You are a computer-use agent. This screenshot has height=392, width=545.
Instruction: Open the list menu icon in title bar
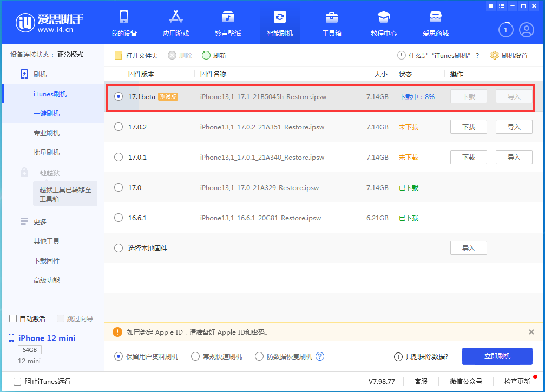point(502,6)
